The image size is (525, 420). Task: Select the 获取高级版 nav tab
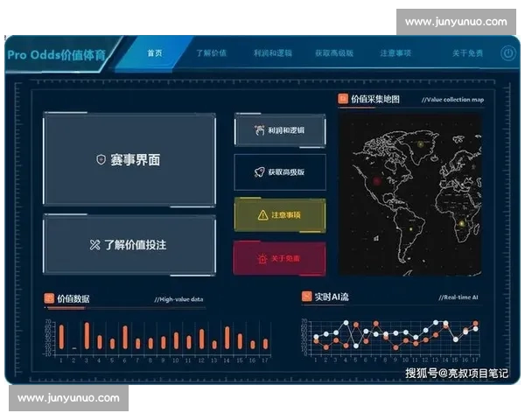334,52
